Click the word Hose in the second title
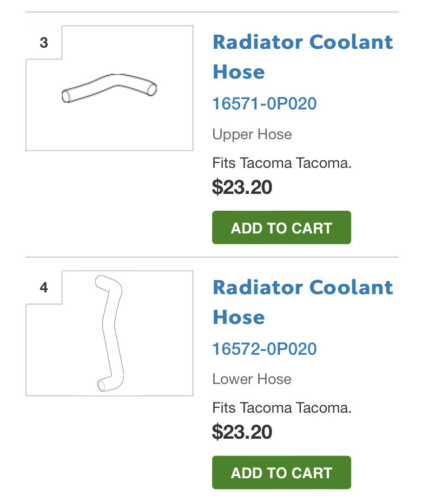The width and height of the screenshot is (448, 501). click(239, 317)
